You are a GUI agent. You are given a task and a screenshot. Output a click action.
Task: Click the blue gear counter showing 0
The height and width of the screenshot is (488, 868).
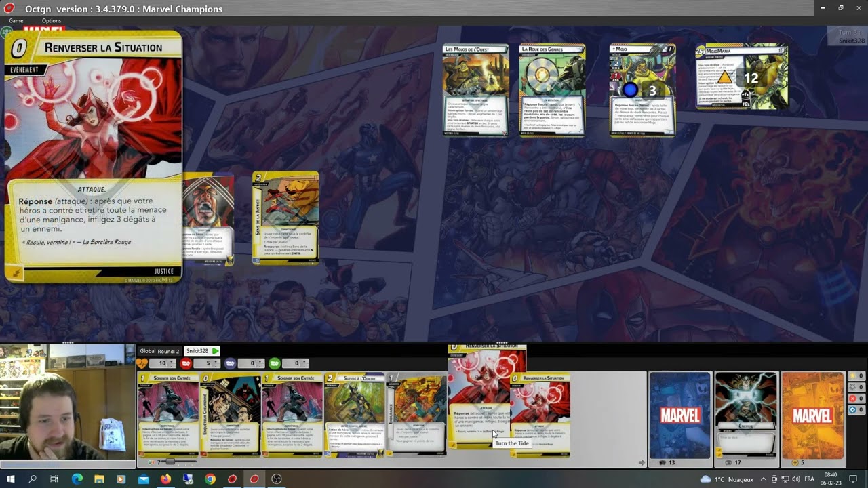tap(857, 409)
